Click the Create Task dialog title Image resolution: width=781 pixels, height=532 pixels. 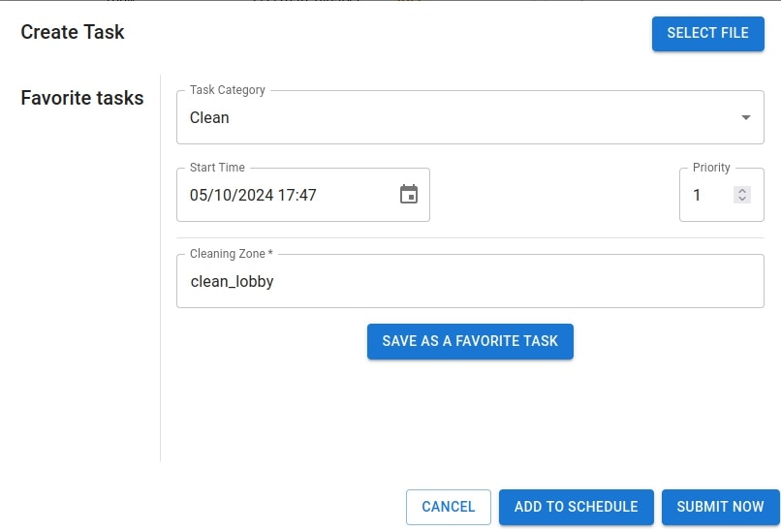click(x=73, y=32)
